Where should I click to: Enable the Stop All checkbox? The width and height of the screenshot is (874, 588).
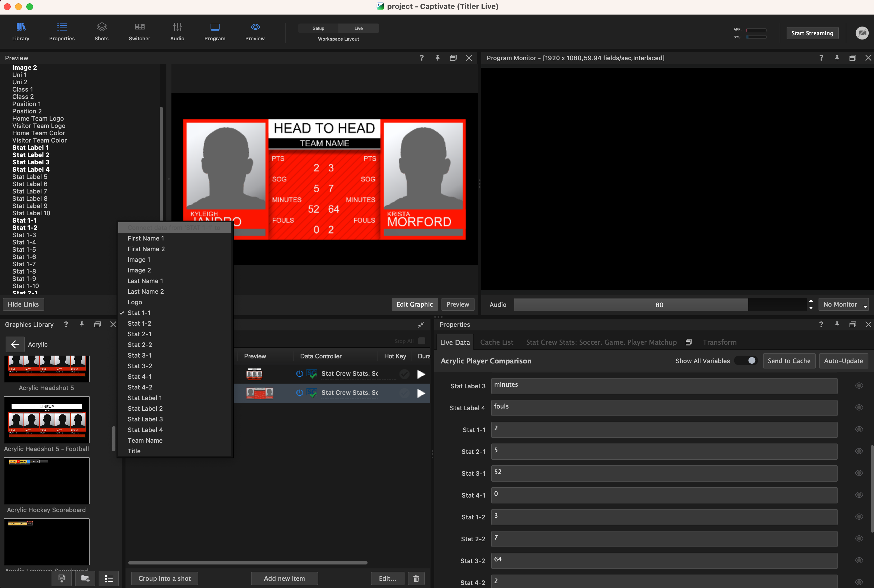click(421, 341)
